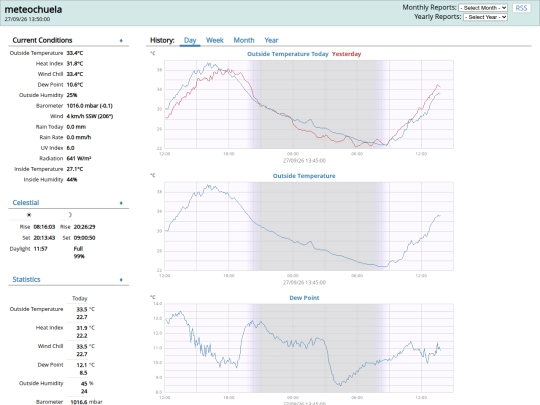
Task: Select the Wind reading 4 km/h SSW
Action: point(90,116)
